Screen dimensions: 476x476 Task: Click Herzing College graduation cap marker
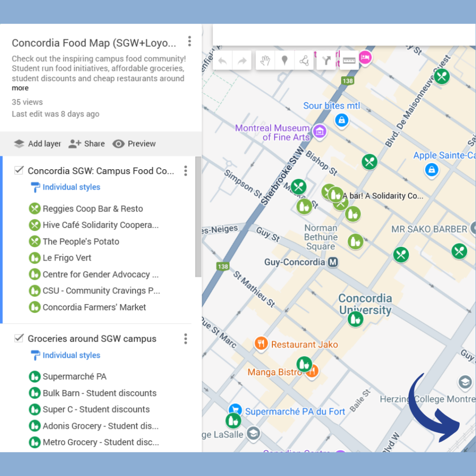465,382
